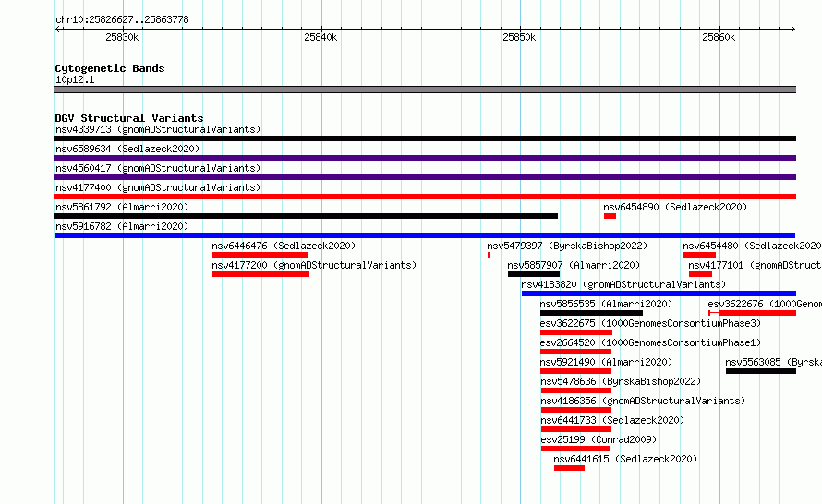Screen dimensions: 822x504
Task: Click red bar under nsv6454480
Action: 699,255
